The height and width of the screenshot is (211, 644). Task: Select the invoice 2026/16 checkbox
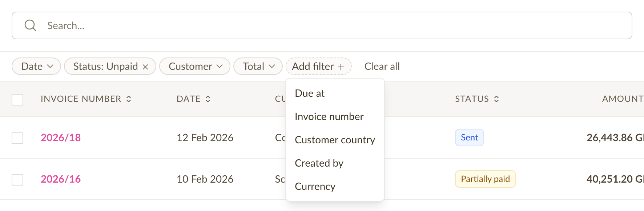17,179
